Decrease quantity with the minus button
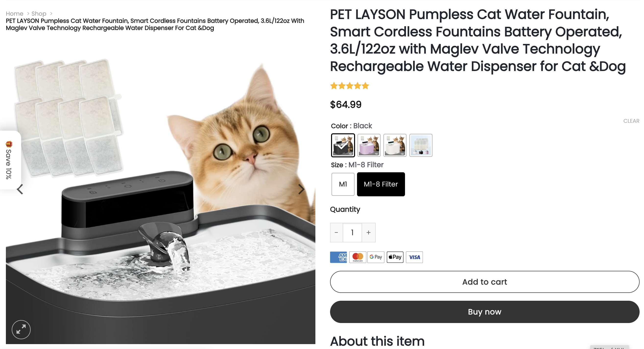The image size is (644, 349). (x=336, y=232)
